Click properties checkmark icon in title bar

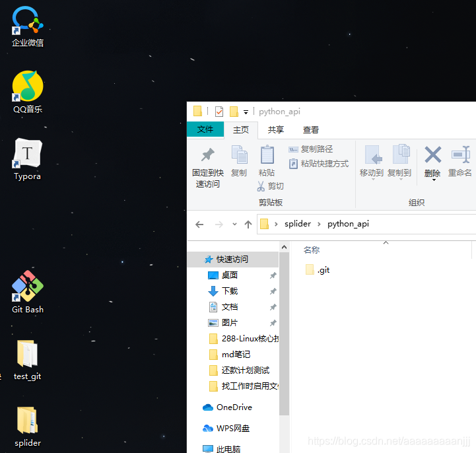[x=219, y=112]
